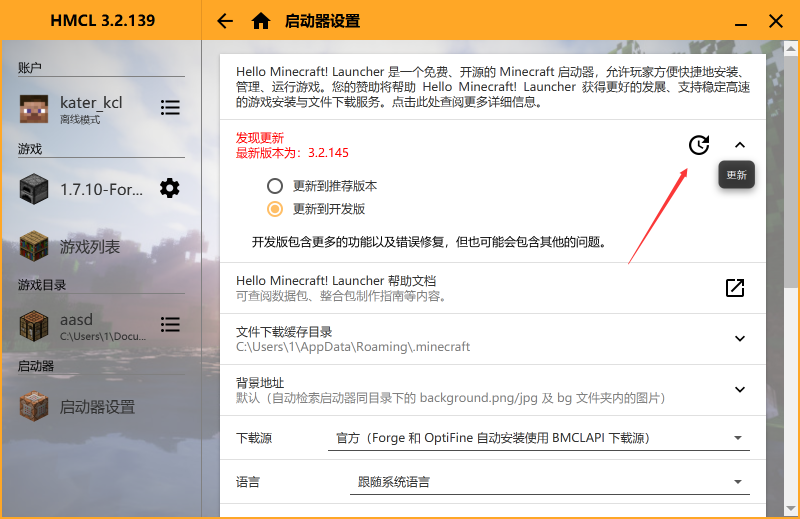Expand the background address section

tap(740, 390)
